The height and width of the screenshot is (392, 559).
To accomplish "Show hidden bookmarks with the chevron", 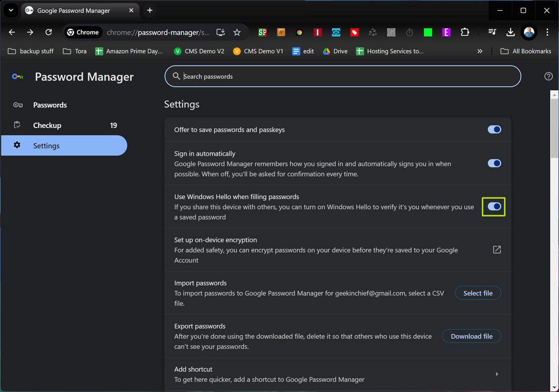I will tap(480, 51).
